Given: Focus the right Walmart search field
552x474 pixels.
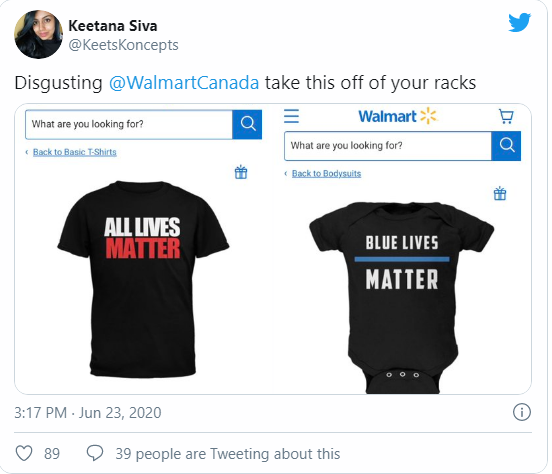Looking at the screenshot, I should pos(388,146).
